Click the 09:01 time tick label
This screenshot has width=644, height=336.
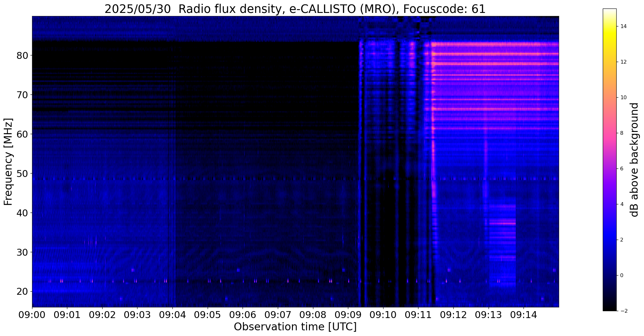[67, 315]
